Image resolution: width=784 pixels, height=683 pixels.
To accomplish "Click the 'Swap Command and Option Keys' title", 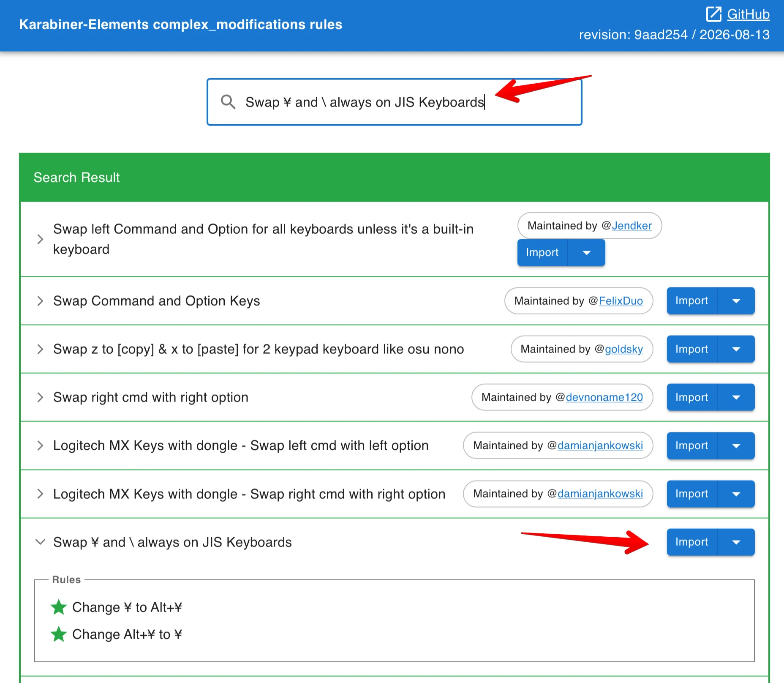I will tap(157, 301).
